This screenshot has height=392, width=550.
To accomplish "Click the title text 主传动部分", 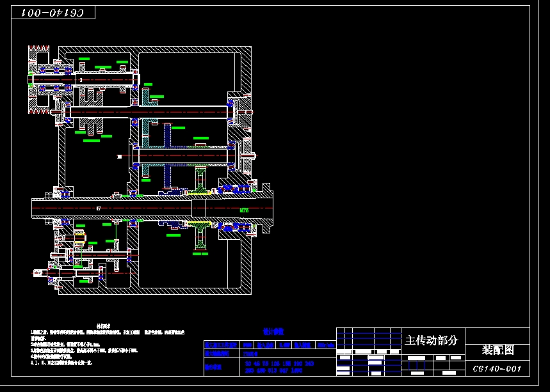I will (x=432, y=340).
